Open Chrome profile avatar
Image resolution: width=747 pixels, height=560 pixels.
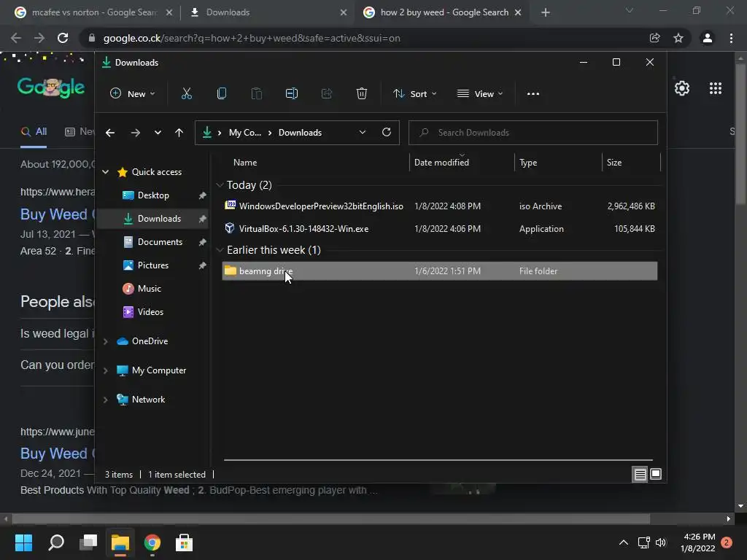[707, 38]
